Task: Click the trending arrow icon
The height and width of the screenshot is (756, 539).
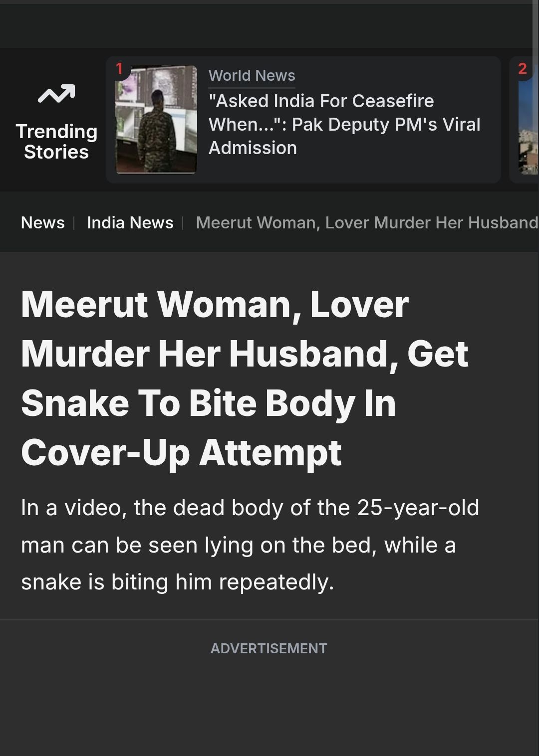Action: (56, 94)
